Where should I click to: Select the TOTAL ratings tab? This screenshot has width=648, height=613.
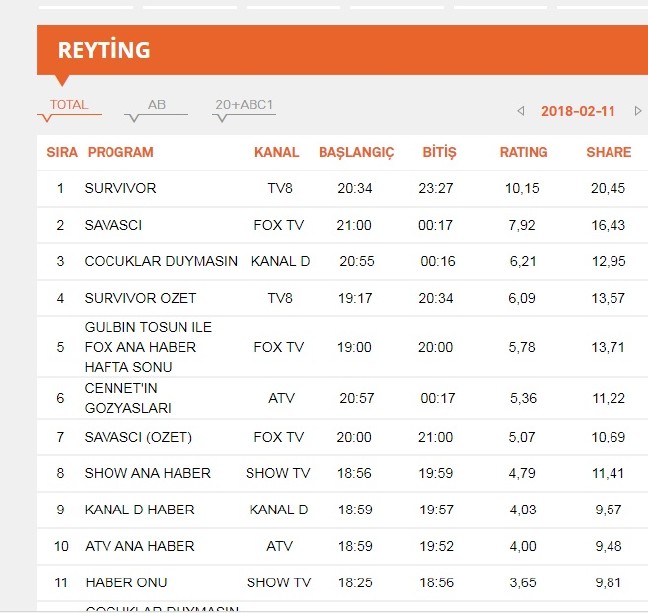[69, 105]
